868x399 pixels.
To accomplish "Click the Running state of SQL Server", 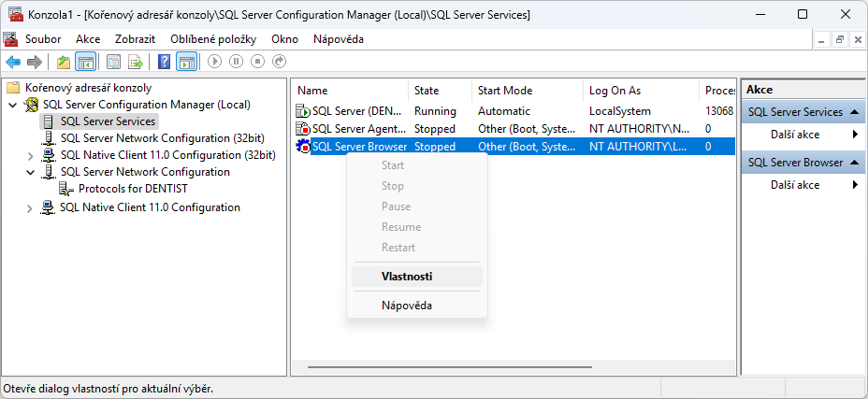I will [435, 111].
